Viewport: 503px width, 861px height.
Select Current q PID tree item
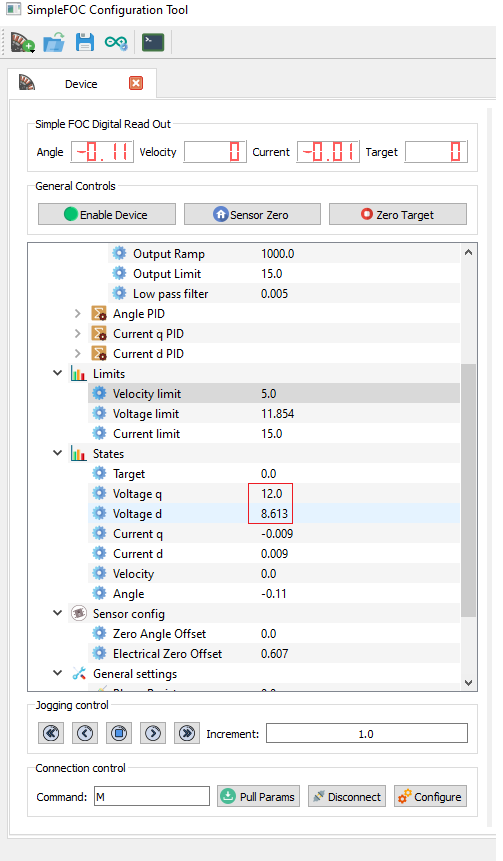[148, 333]
